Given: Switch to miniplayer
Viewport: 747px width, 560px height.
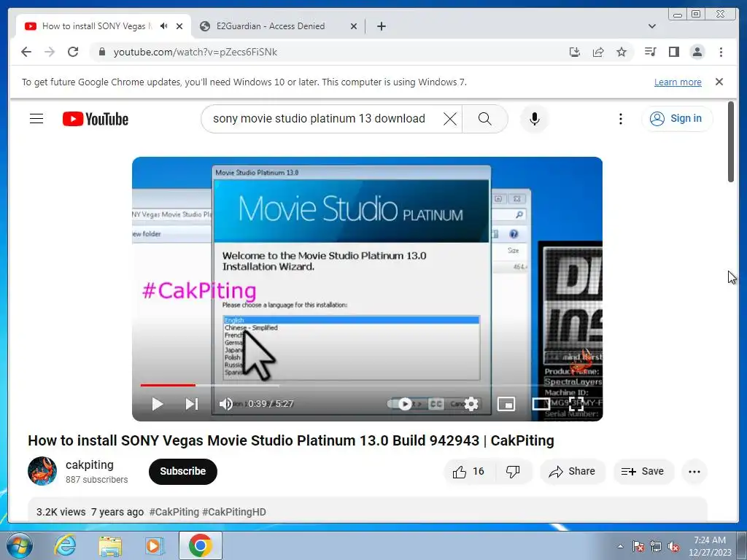Looking at the screenshot, I should coord(506,404).
